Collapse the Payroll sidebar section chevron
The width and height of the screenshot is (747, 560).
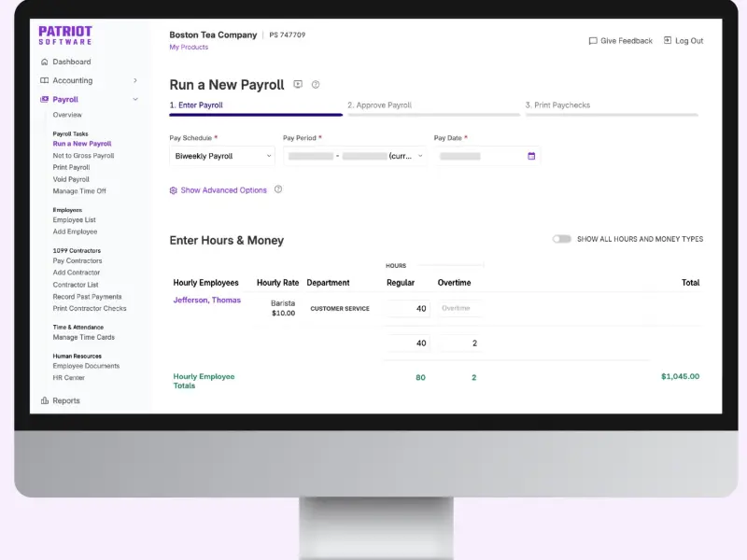tap(135, 99)
